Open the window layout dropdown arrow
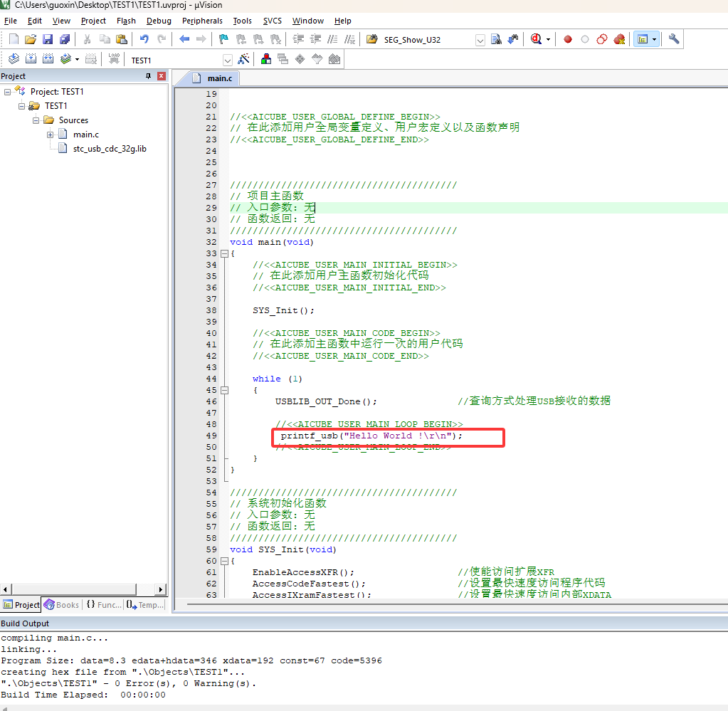This screenshot has width=728, height=711. pos(654,39)
